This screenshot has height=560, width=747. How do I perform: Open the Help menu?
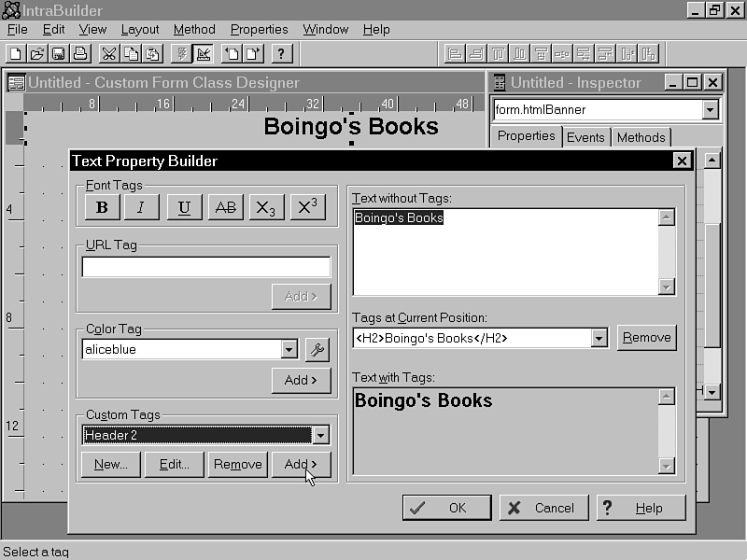pos(376,30)
